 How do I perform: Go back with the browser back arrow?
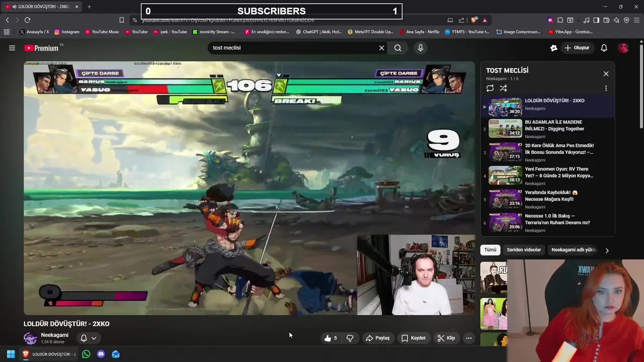click(7, 20)
